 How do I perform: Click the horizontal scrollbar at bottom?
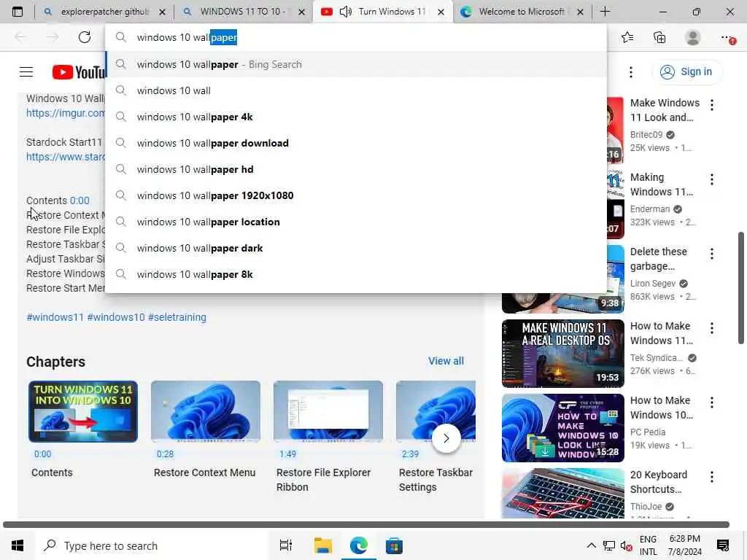366,524
